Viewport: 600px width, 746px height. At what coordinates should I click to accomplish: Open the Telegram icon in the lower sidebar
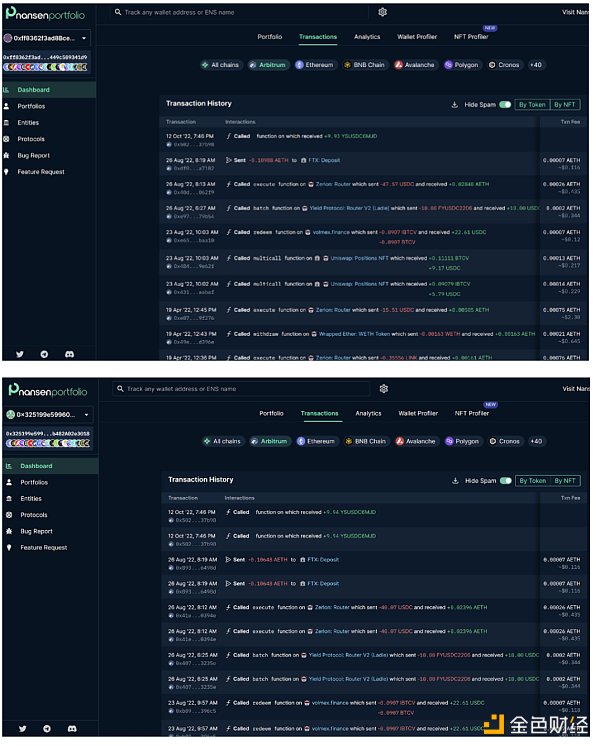[45, 729]
